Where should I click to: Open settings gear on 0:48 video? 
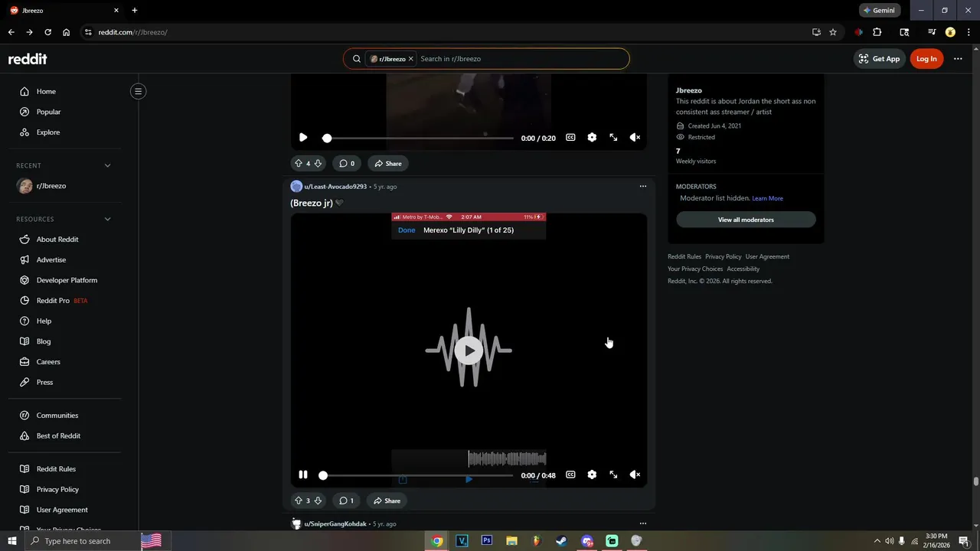tap(592, 475)
